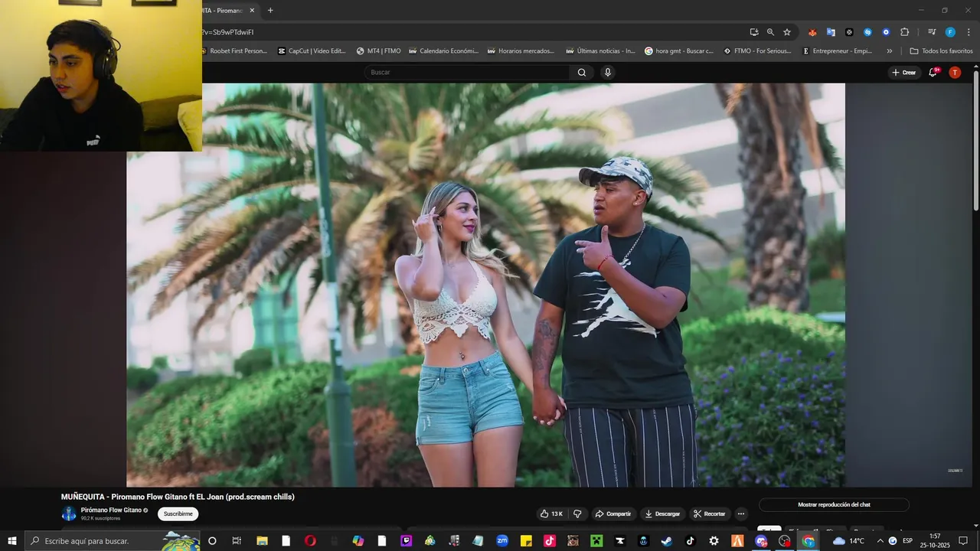Image resolution: width=980 pixels, height=551 pixels.
Task: Subscribe with the Suscribirme button
Action: click(x=178, y=514)
